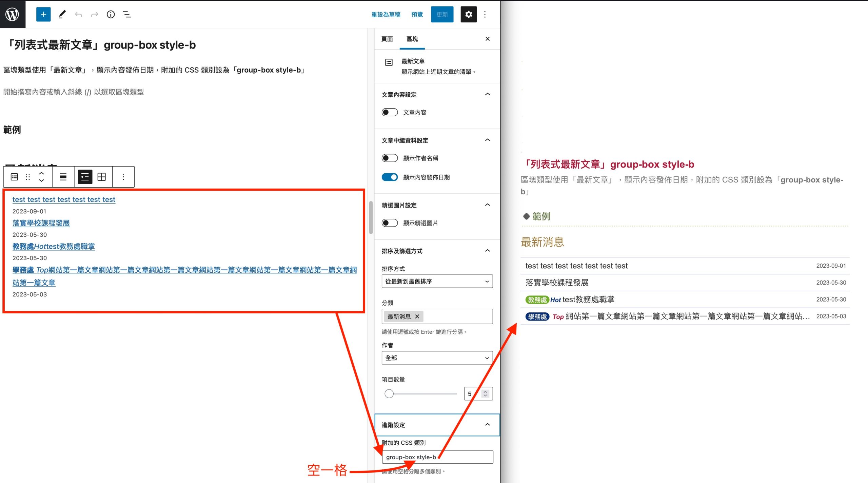
Task: Click the 學務處 blue badge in preview
Action: click(537, 316)
